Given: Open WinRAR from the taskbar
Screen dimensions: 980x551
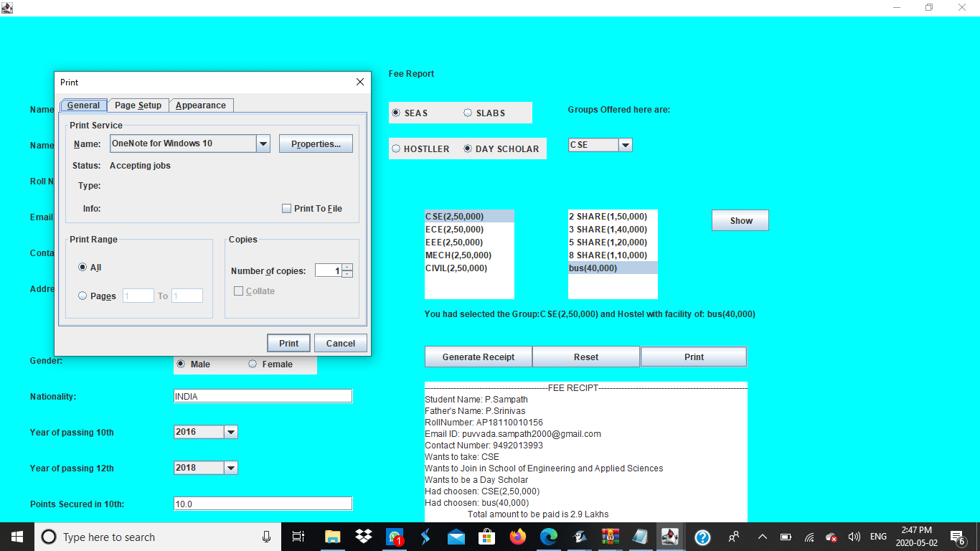Looking at the screenshot, I should tap(610, 536).
